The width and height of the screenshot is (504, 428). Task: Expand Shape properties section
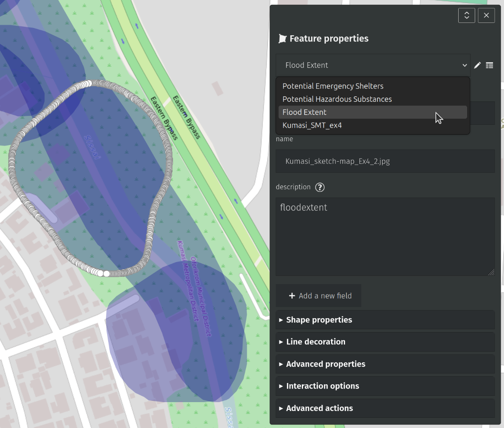319,320
